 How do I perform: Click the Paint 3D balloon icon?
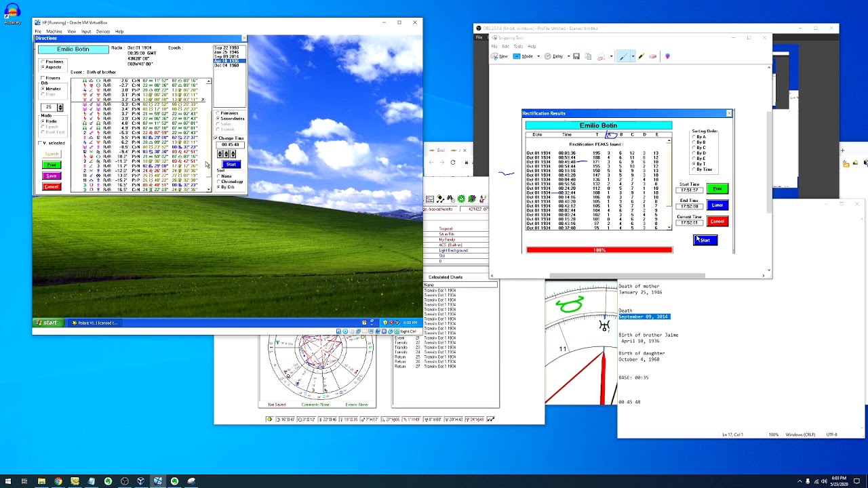667,56
